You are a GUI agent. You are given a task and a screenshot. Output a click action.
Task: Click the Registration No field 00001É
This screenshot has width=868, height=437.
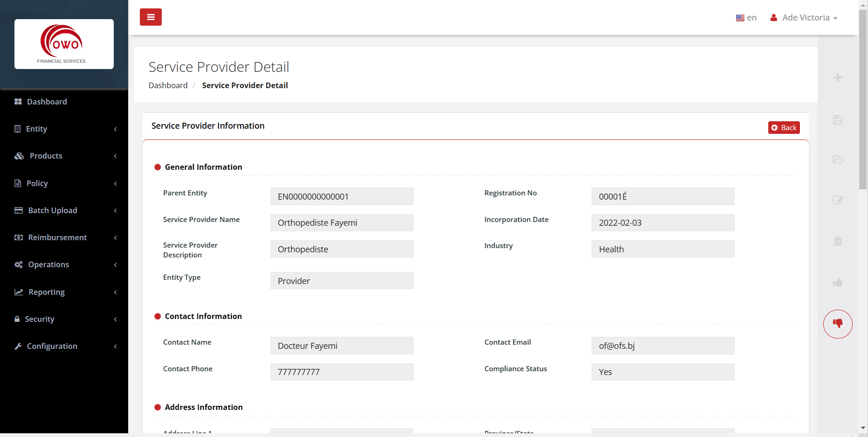click(663, 196)
